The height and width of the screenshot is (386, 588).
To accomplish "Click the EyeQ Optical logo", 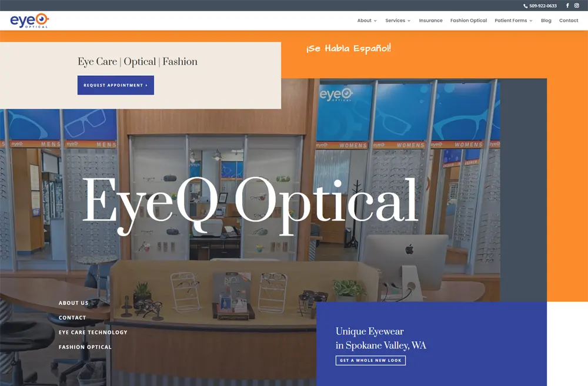I will (29, 21).
